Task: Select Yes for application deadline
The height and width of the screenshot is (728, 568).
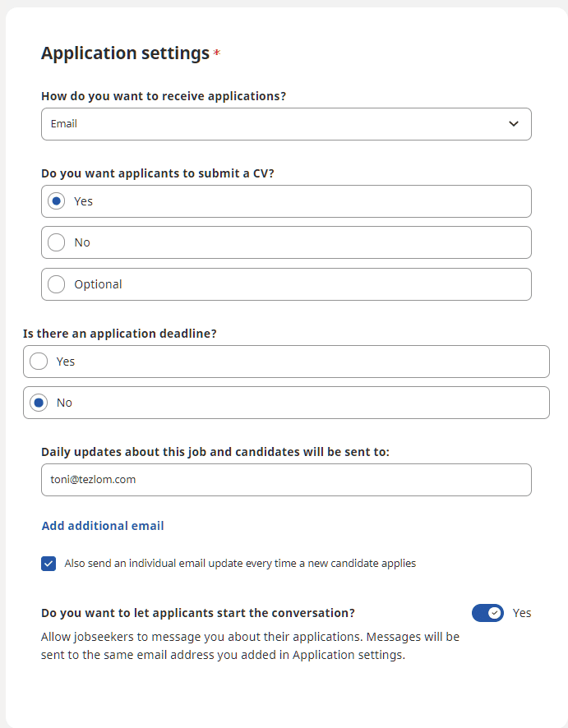Action: (x=39, y=362)
